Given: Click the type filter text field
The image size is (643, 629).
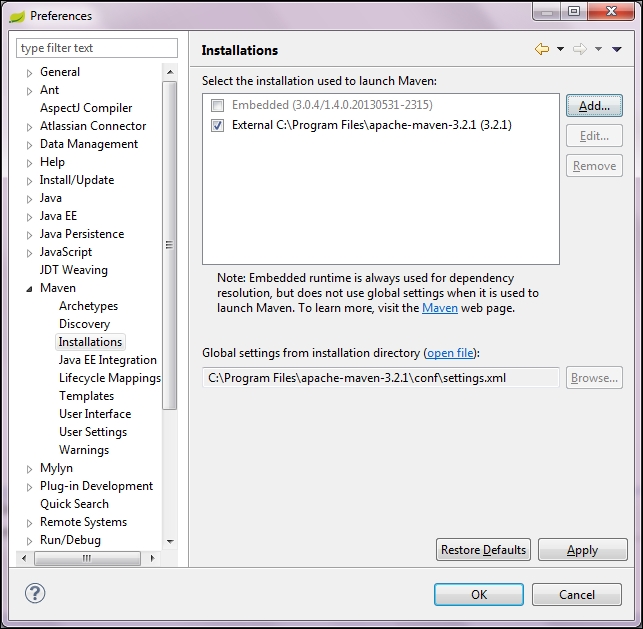Looking at the screenshot, I should 97,48.
